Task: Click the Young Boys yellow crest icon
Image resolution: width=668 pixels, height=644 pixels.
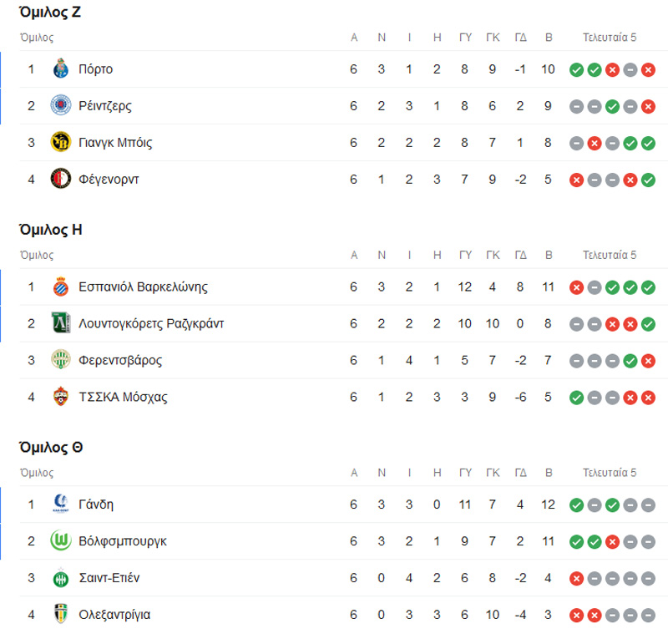Action: point(60,143)
